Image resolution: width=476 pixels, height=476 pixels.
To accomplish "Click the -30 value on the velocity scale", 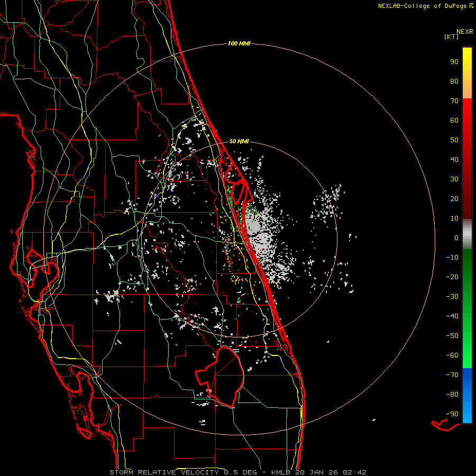I will (452, 297).
